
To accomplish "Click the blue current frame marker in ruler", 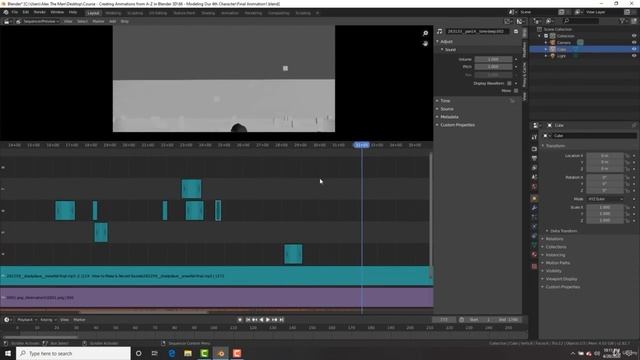I will point(361,145).
